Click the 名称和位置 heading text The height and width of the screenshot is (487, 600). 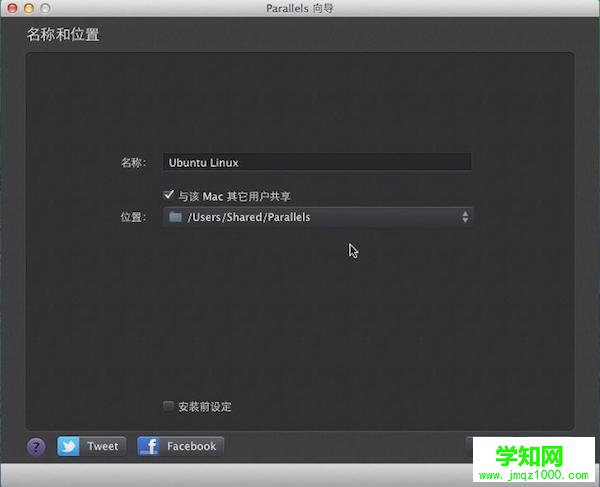click(63, 34)
